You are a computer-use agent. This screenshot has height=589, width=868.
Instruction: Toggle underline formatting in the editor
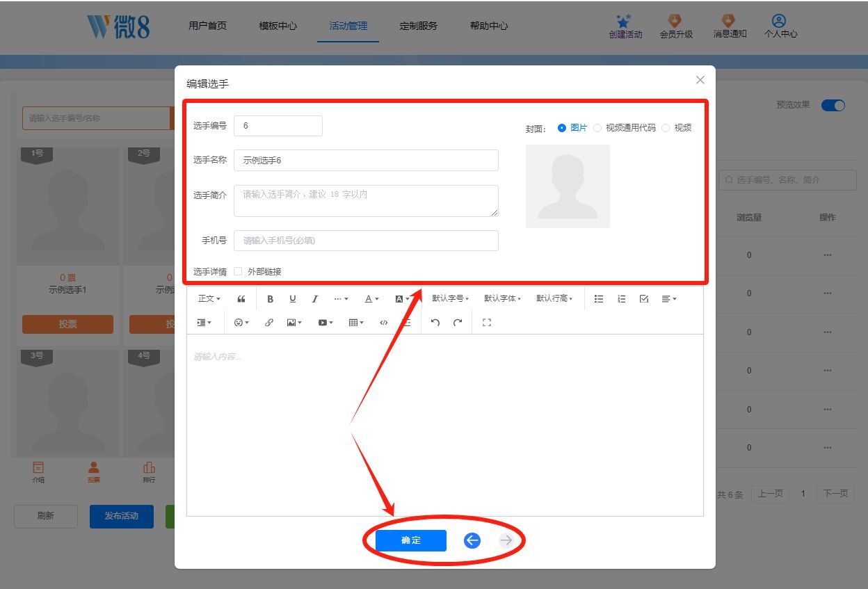pos(292,299)
